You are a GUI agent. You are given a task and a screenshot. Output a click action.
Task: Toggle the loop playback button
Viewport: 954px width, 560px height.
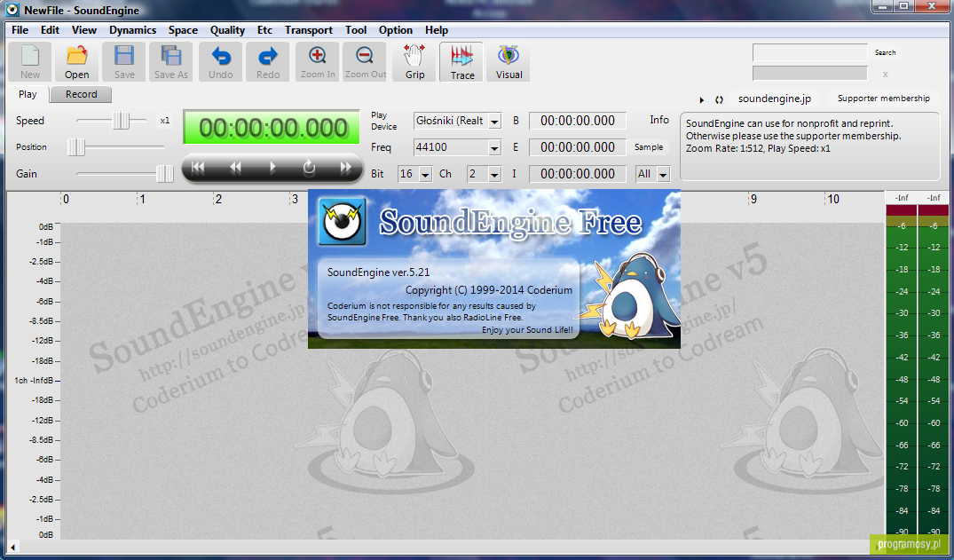(x=309, y=168)
